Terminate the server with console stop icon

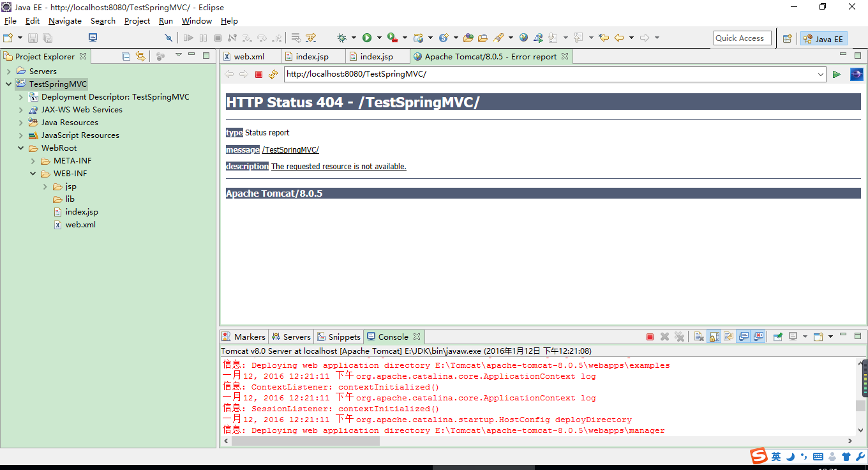point(650,337)
